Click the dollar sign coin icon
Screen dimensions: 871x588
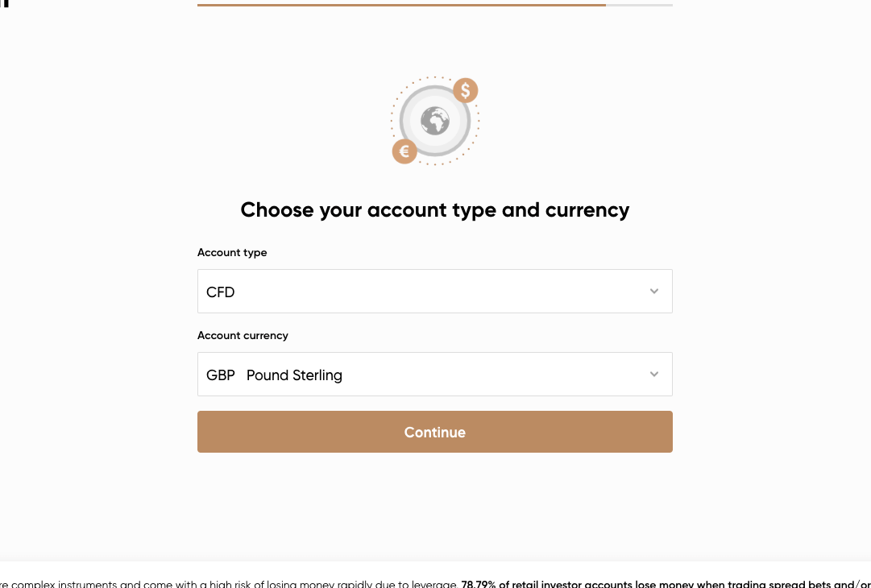tap(466, 90)
